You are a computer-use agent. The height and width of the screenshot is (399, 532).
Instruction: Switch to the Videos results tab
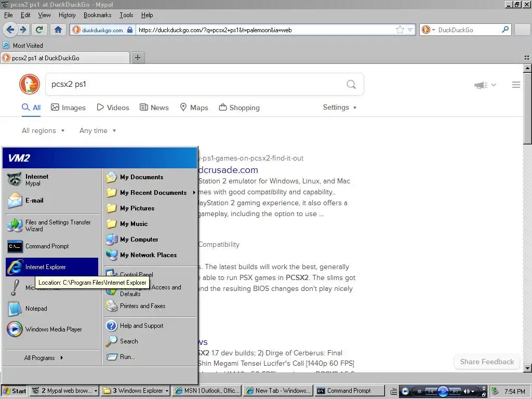pyautogui.click(x=113, y=108)
